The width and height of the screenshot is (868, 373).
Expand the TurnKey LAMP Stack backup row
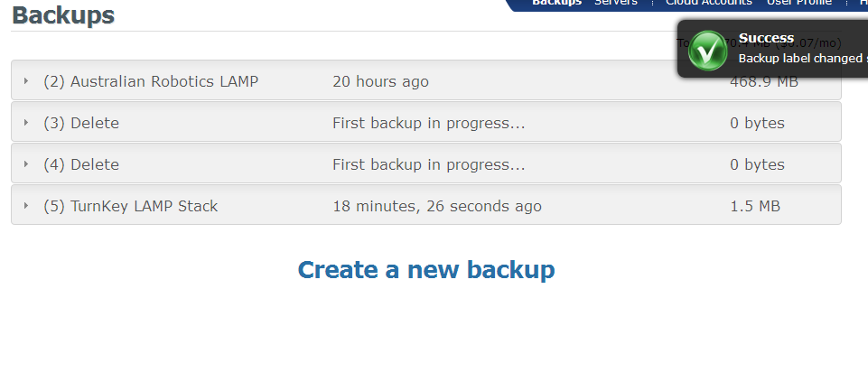click(26, 206)
